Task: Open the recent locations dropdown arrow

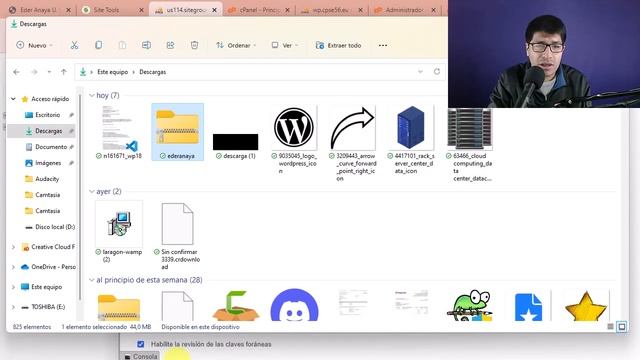Action: 49,72
